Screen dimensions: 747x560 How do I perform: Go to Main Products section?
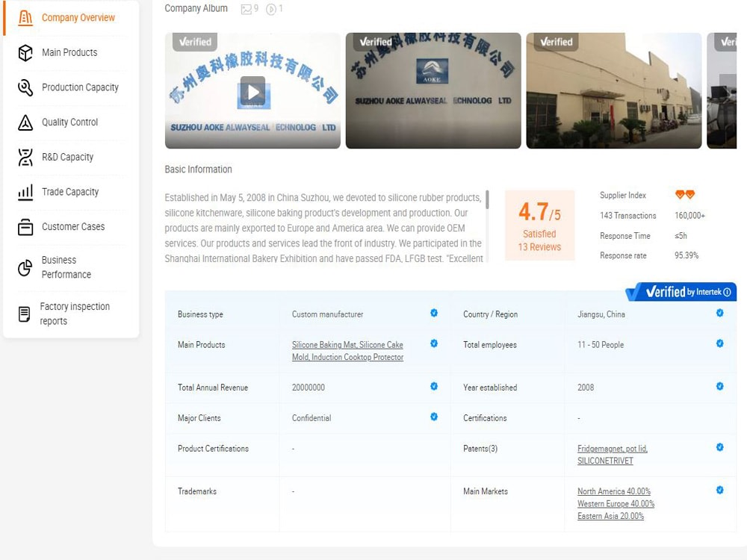click(69, 52)
